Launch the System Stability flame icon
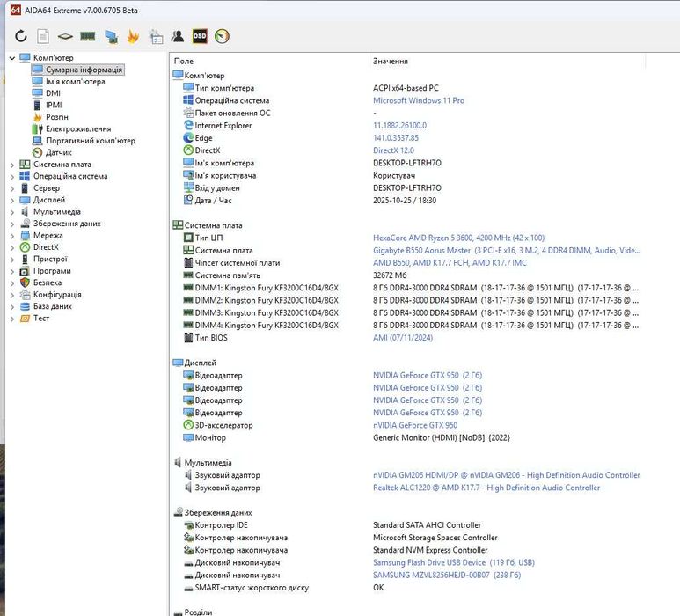The height and width of the screenshot is (616, 680). (x=133, y=36)
